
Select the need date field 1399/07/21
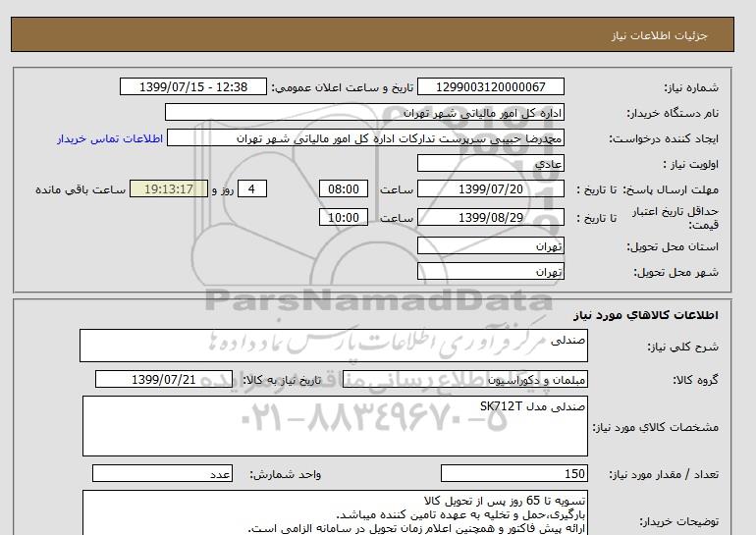tap(164, 379)
